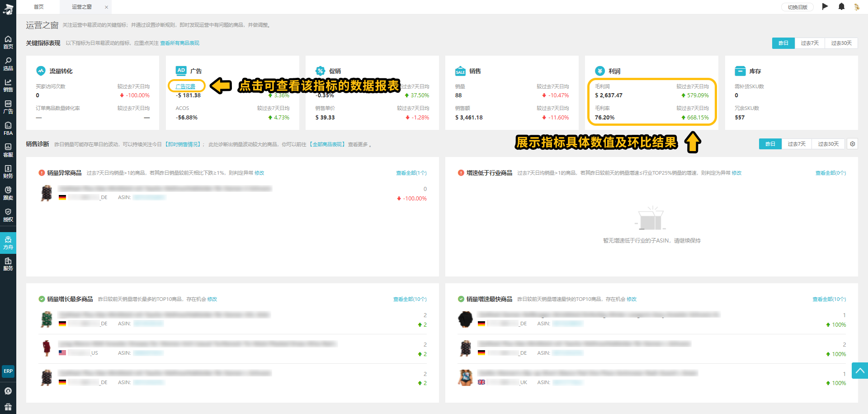Viewport: 868px width, 414px height.
Task: Click the app logo at top-left
Action: click(8, 9)
